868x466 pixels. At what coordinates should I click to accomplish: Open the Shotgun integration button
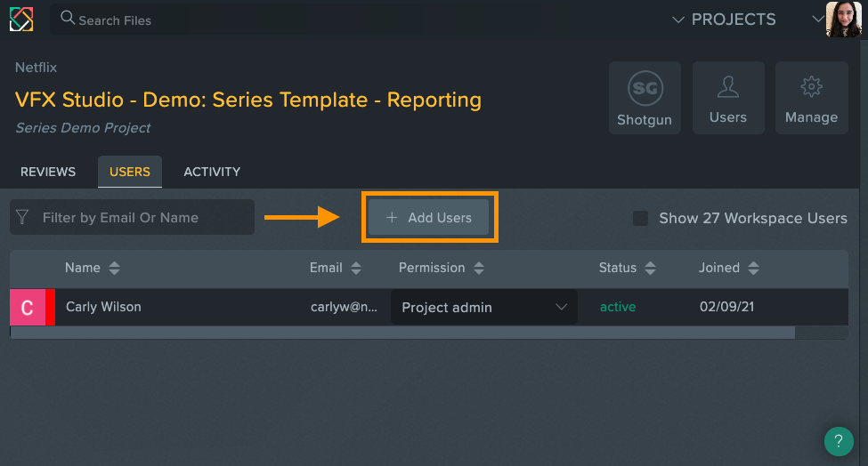click(645, 98)
